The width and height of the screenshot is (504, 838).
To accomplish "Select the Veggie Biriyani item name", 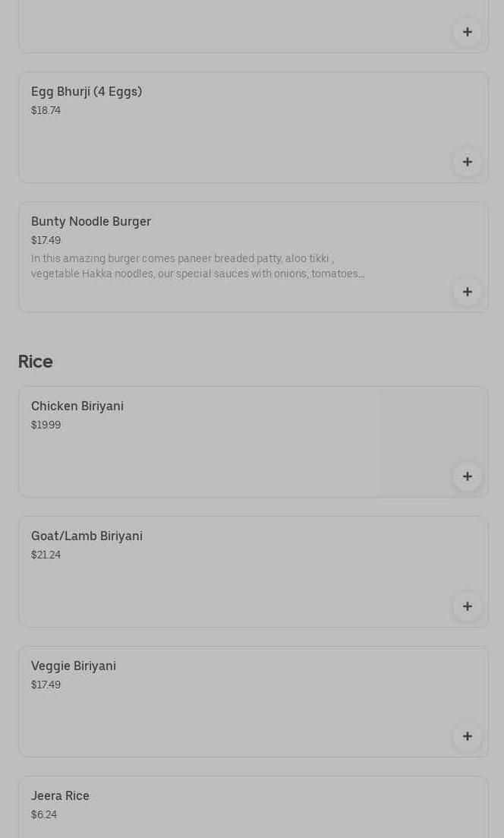I will pos(74,666).
